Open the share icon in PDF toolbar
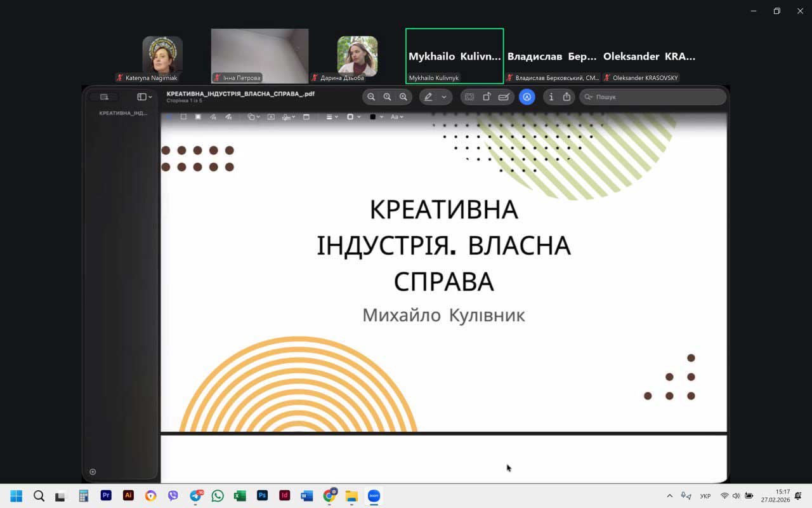812x508 pixels. [x=566, y=97]
